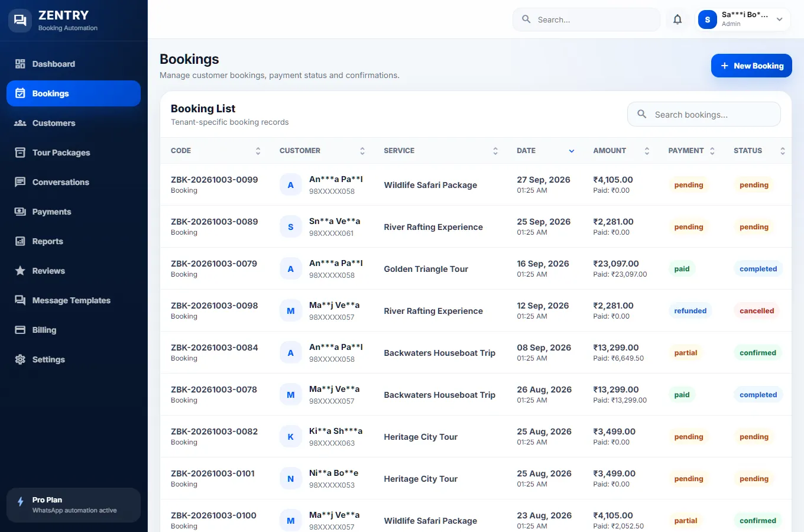Open the Bookings menu item
804x532 pixels.
coord(73,93)
